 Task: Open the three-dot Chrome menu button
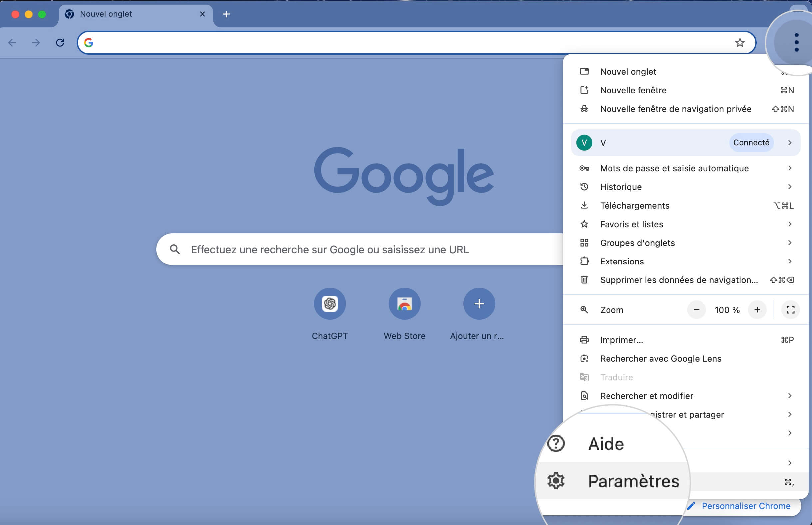[x=796, y=42]
